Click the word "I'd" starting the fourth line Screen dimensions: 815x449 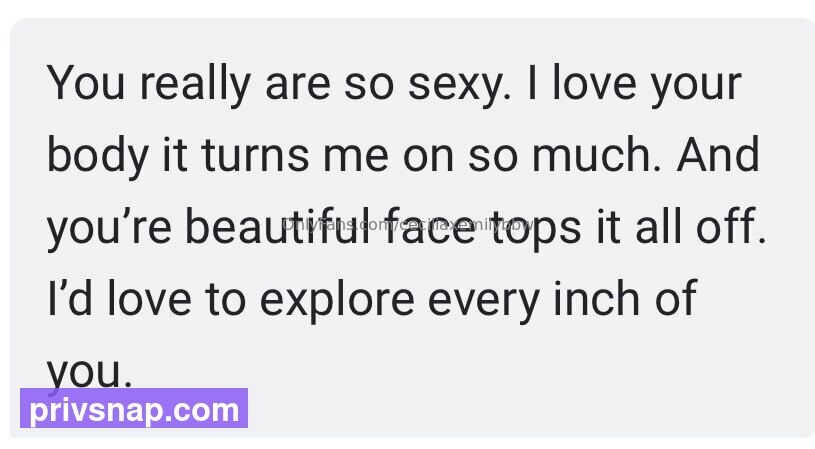(68, 301)
